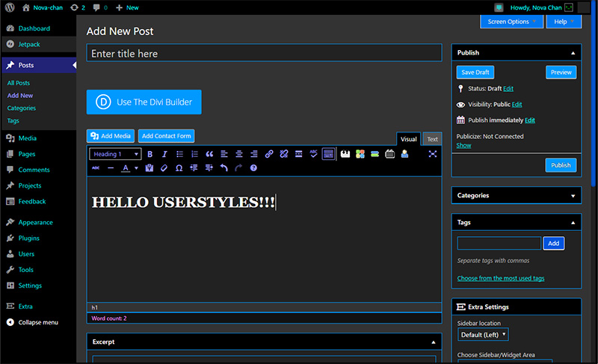This screenshot has height=364, width=598.
Task: Paste as text clipboard icon
Action: [149, 168]
